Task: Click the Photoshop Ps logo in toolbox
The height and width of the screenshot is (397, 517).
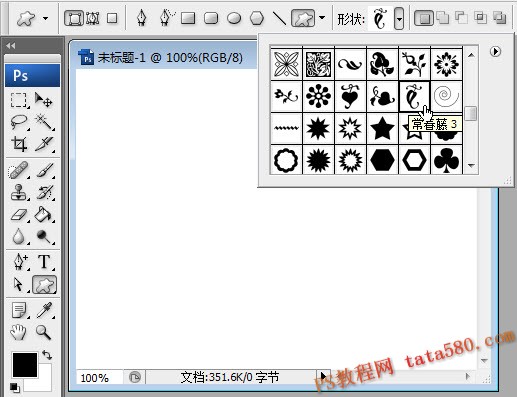Action: (x=32, y=76)
